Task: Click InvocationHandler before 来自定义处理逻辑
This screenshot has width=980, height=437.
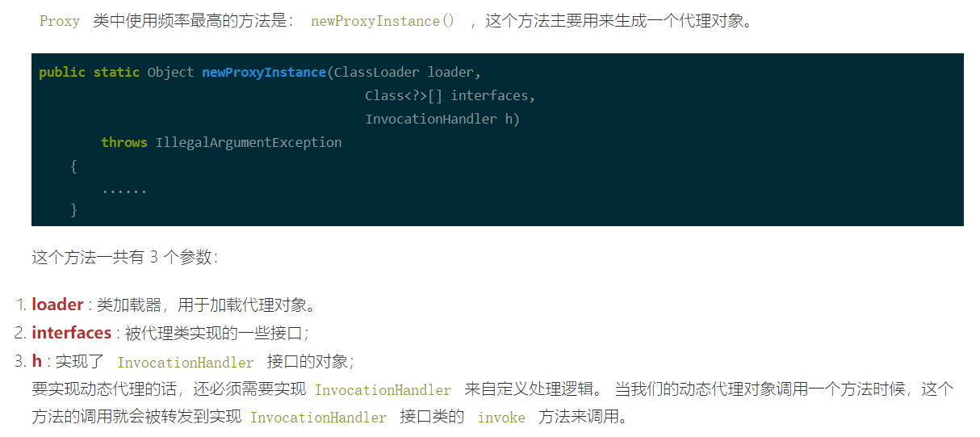Action: coord(383,390)
